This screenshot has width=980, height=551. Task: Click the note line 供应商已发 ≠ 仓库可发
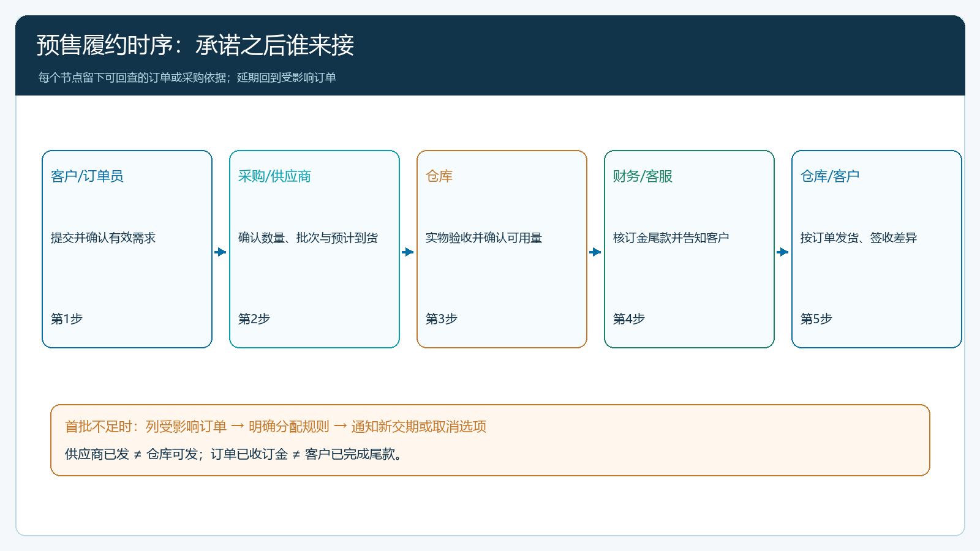click(x=132, y=454)
